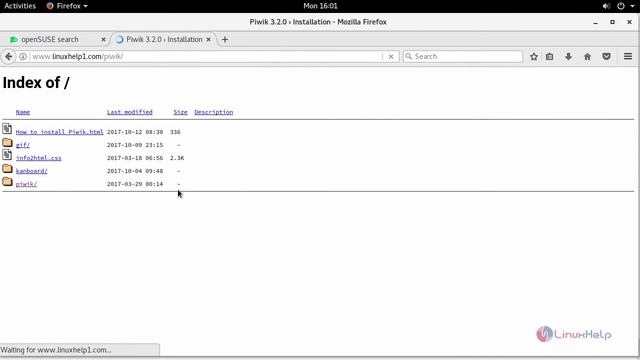Stop loading with the address bar X
The width and height of the screenshot is (640, 360).
point(391,56)
